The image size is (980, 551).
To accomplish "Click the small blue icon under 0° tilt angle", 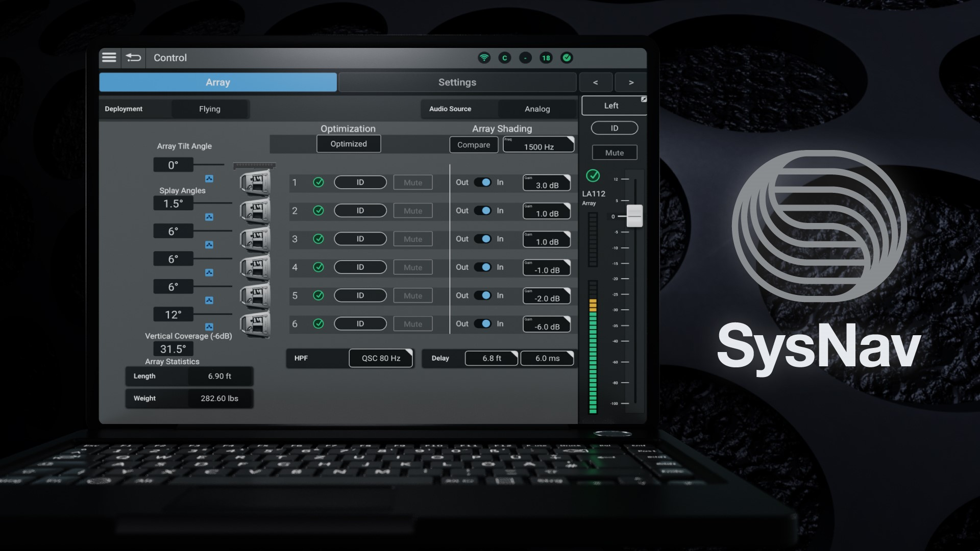I will pos(209,179).
